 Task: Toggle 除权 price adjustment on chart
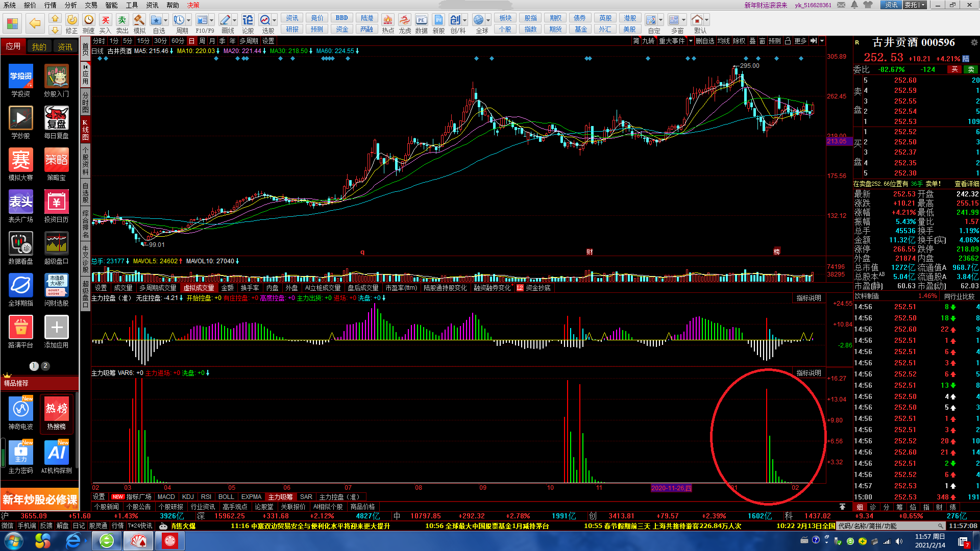tap(739, 41)
